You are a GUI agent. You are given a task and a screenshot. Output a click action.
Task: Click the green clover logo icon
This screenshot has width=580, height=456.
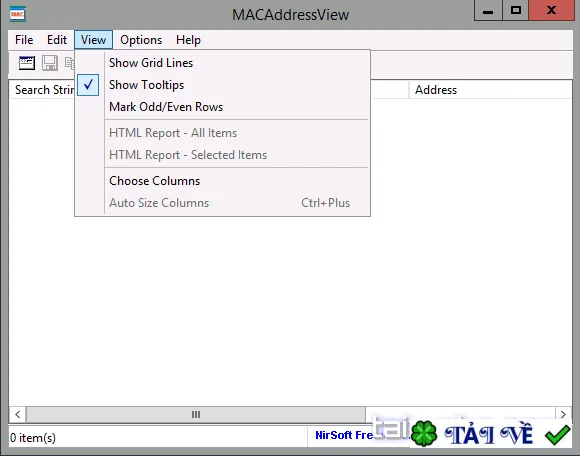tap(424, 433)
